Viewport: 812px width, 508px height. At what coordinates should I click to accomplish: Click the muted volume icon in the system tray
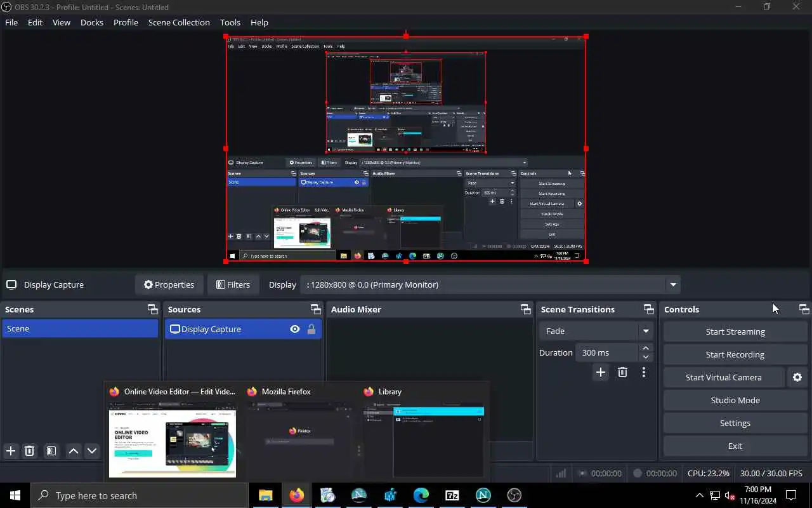pos(730,495)
